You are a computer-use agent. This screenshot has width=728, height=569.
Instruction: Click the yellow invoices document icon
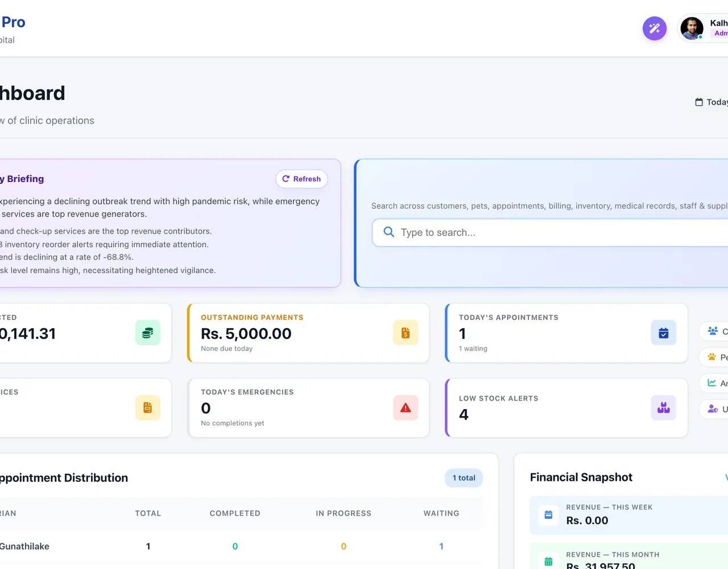tap(148, 408)
